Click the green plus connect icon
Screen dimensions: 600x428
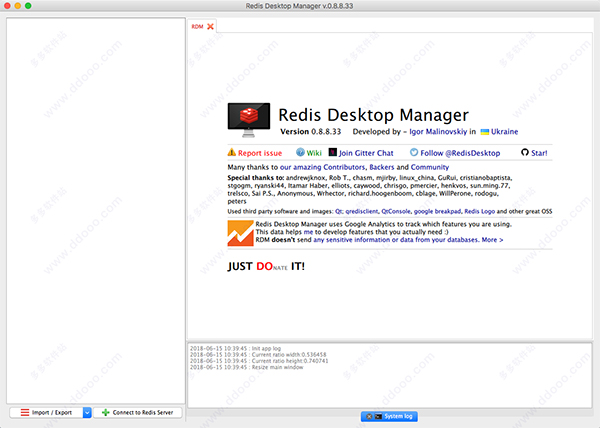(x=106, y=412)
